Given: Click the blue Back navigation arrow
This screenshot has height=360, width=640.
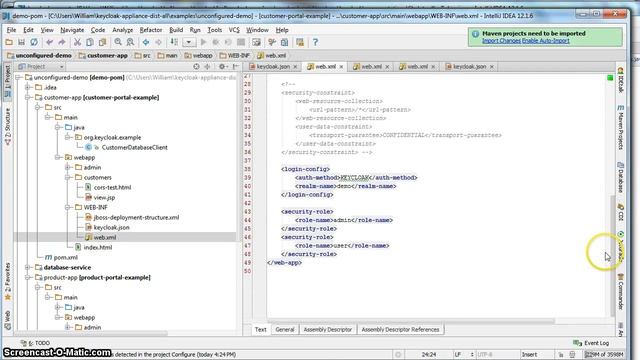Looking at the screenshot, I should coord(146,42).
